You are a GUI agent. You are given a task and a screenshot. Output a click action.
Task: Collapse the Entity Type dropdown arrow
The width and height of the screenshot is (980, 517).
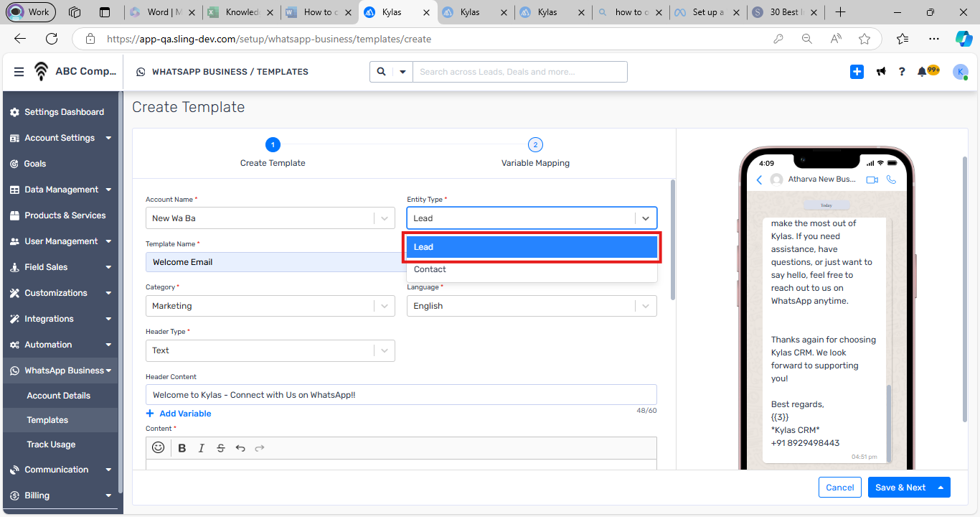click(x=646, y=218)
